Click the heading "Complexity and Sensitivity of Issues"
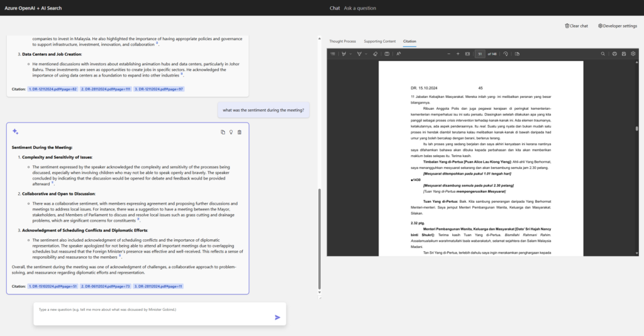The width and height of the screenshot is (644, 336). click(x=57, y=157)
